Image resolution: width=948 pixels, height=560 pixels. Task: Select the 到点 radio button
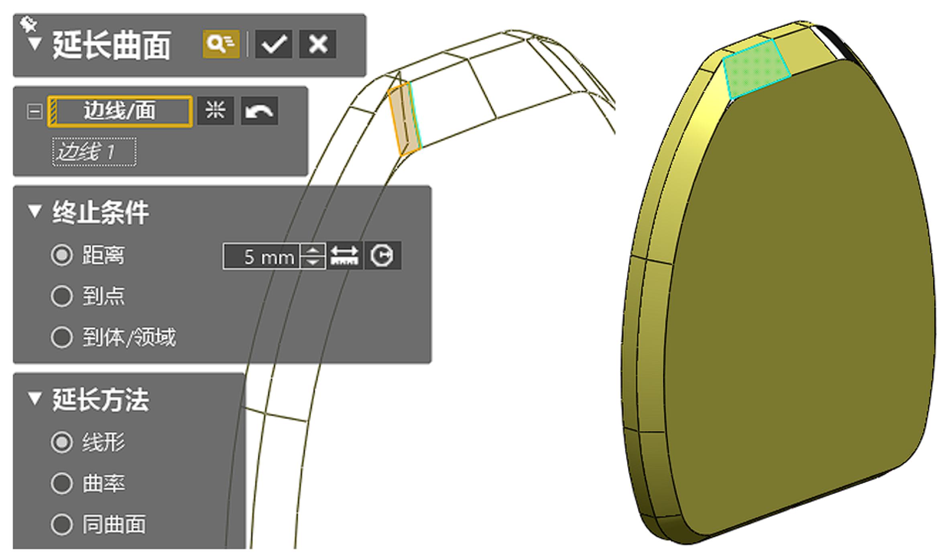pyautogui.click(x=62, y=296)
